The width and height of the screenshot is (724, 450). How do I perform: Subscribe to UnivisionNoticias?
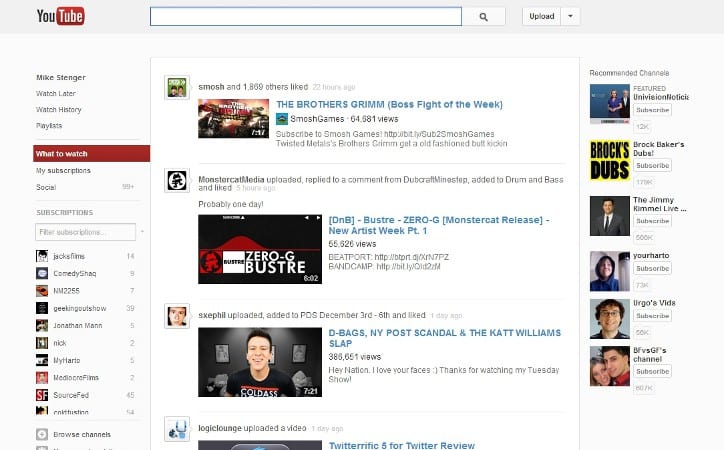652,110
